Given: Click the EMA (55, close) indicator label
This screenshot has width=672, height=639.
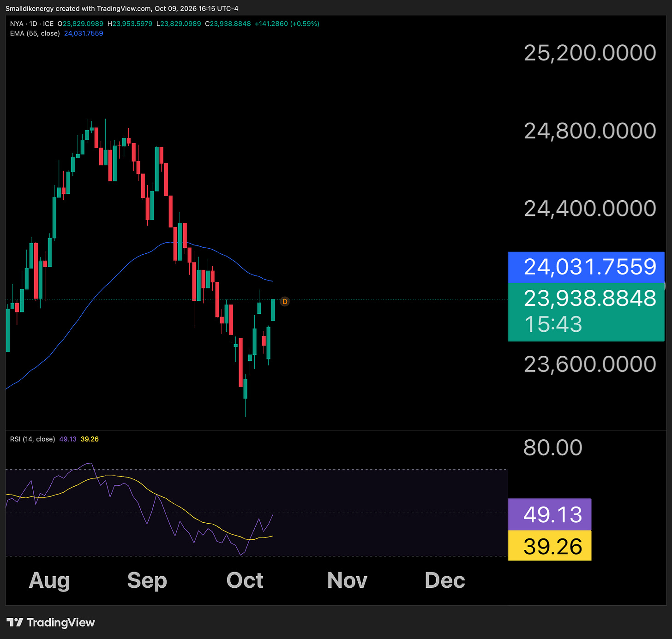Looking at the screenshot, I should (35, 33).
